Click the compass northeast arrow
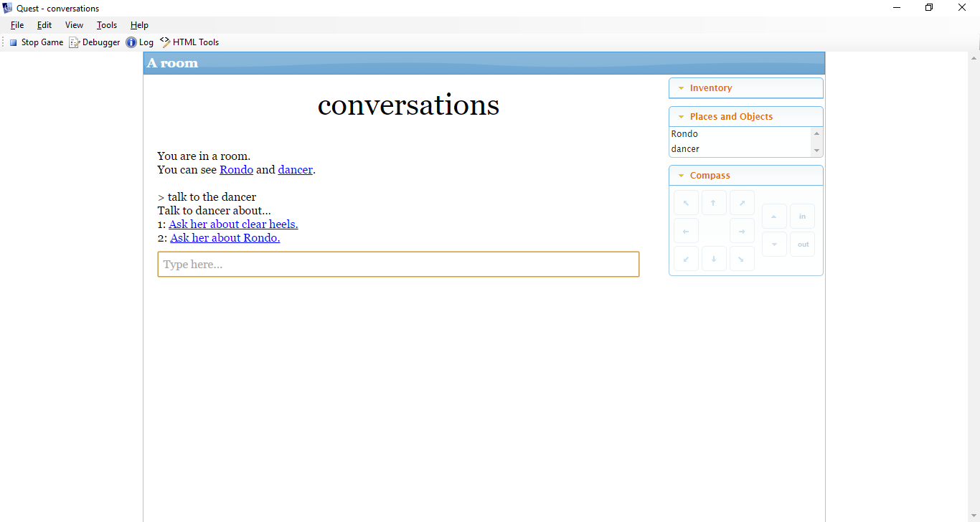 pyautogui.click(x=742, y=203)
